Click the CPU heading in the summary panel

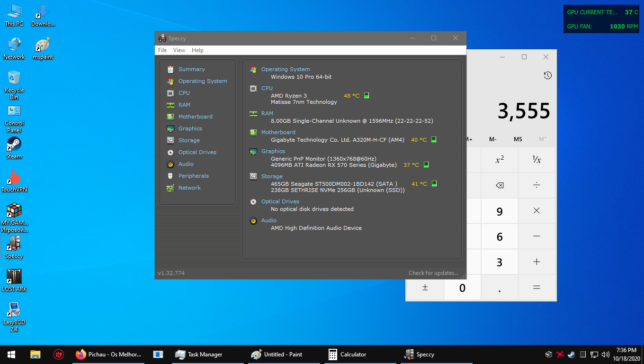click(x=267, y=88)
